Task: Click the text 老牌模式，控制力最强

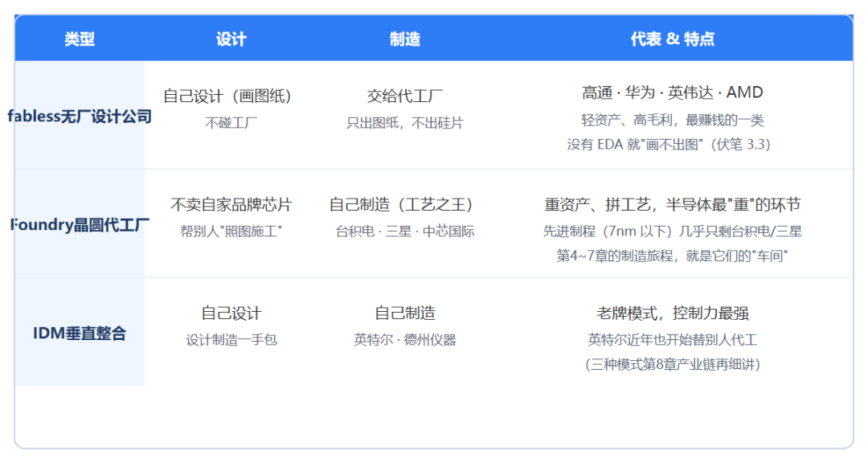Action: pos(673,313)
